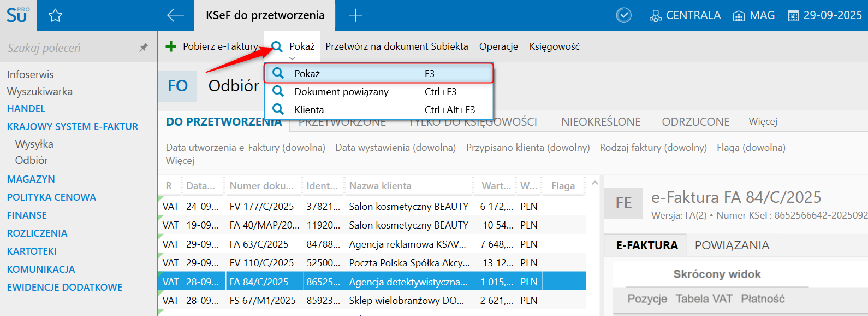Open CENTRALA branch selector
Viewport: 868px width, 316px height.
point(685,15)
